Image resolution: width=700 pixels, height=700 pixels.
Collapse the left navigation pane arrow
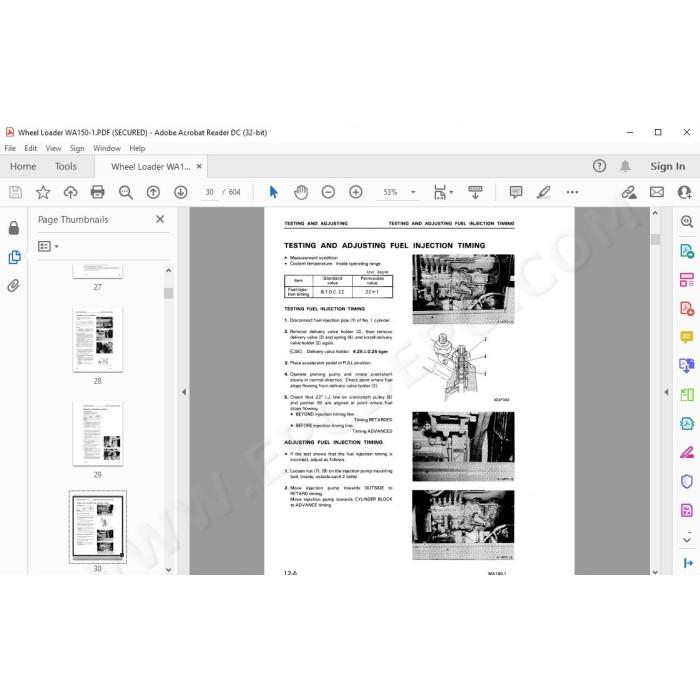click(184, 392)
